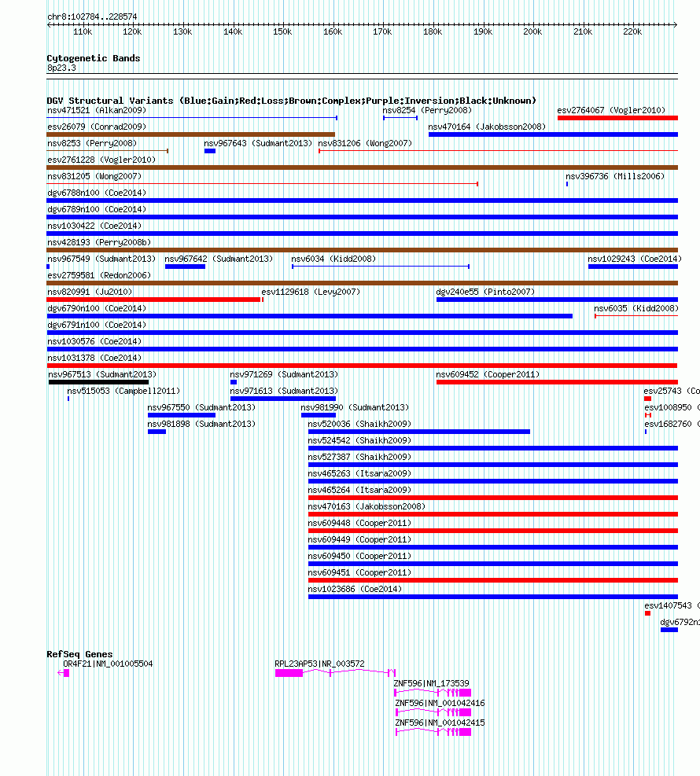Open esv1129618 (Levy2007) label
Screen dimensions: 700x776
(x=311, y=292)
